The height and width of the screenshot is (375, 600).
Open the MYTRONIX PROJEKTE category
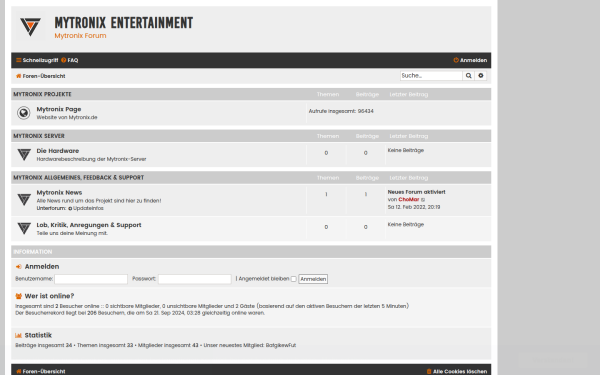tap(42, 94)
